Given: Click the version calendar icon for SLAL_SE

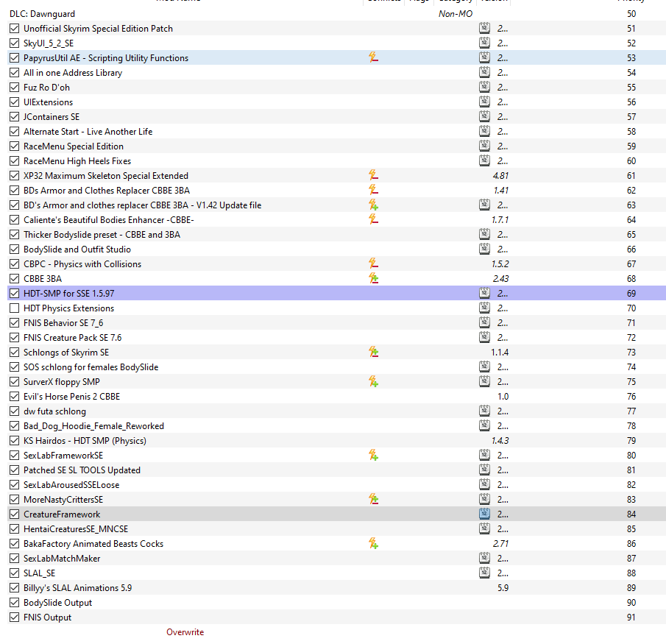Looking at the screenshot, I should click(x=484, y=573).
